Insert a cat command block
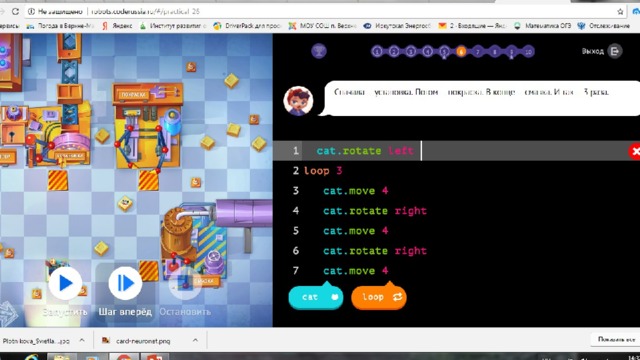Image resolution: width=640 pixels, height=360 pixels. (x=316, y=297)
